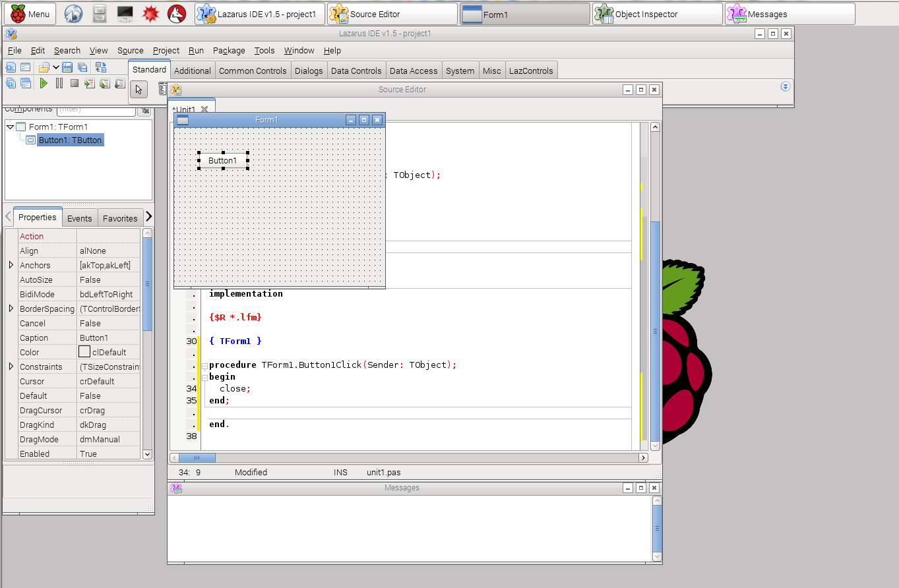Click the New Unit toolbar icon

click(x=11, y=67)
